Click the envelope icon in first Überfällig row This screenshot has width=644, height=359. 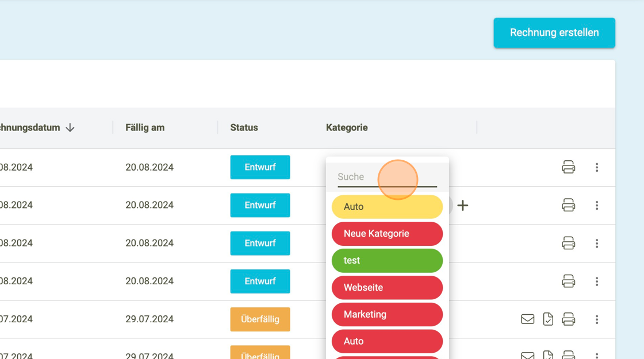tap(527, 319)
